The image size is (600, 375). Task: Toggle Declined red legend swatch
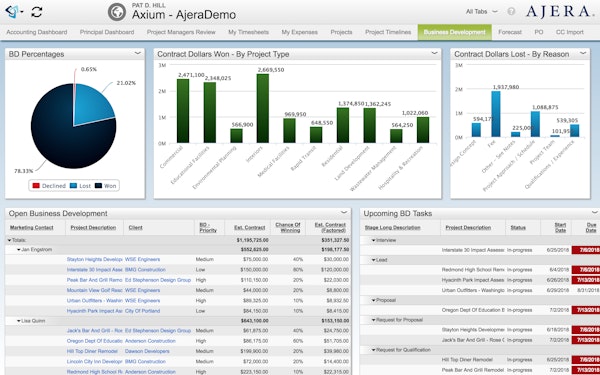click(36, 186)
